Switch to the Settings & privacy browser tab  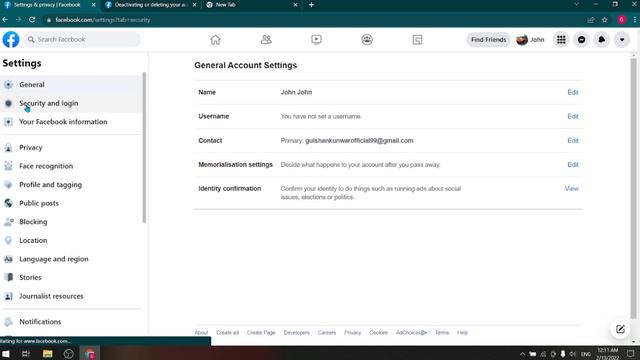click(49, 5)
